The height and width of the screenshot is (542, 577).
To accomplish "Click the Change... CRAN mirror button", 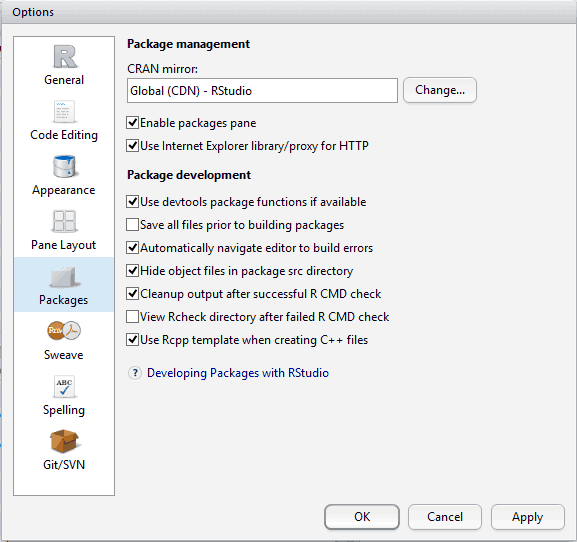I will coord(440,90).
